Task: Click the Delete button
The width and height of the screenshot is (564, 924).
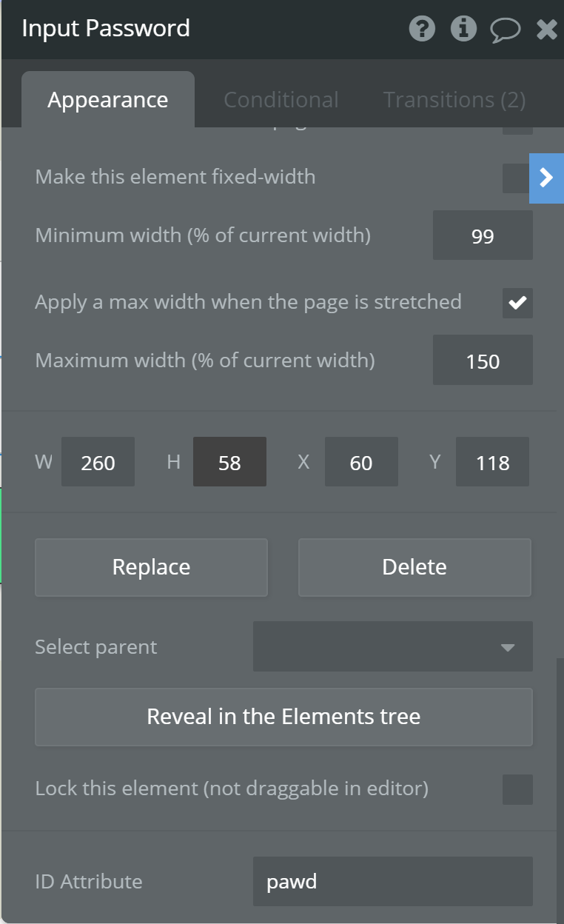Action: [x=414, y=567]
